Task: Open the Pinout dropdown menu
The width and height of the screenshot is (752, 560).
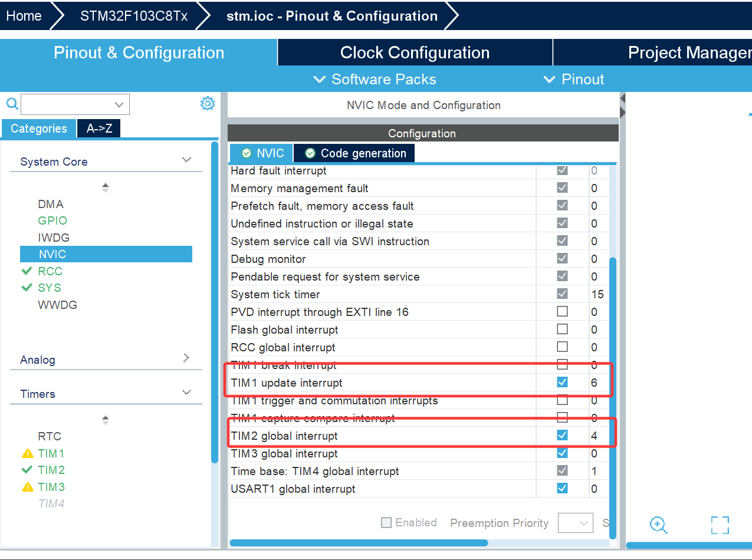Action: 574,80
